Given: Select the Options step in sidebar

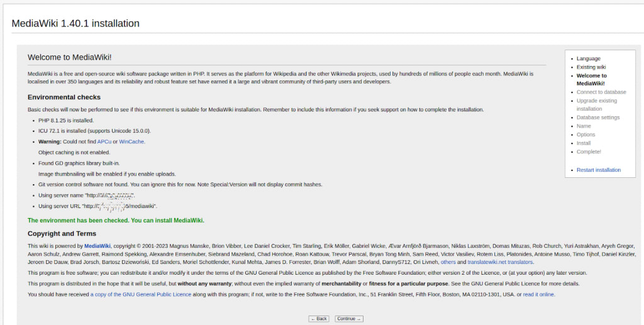Looking at the screenshot, I should [586, 135].
